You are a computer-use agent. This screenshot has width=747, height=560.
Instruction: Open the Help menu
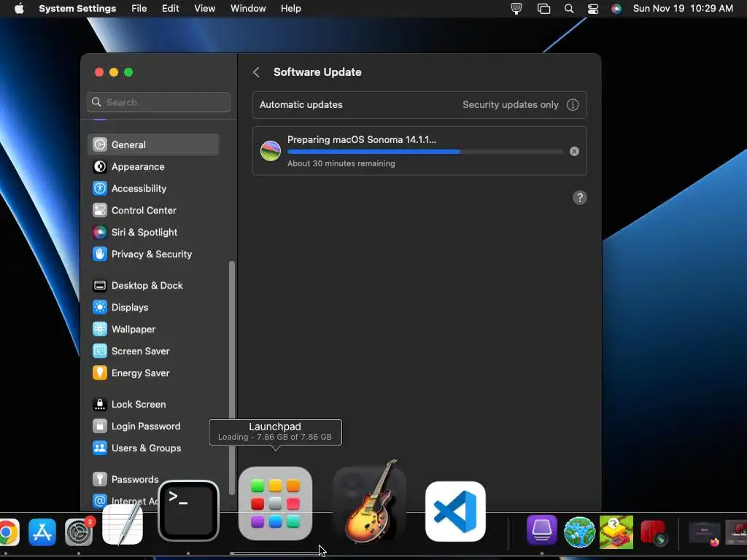pos(290,9)
